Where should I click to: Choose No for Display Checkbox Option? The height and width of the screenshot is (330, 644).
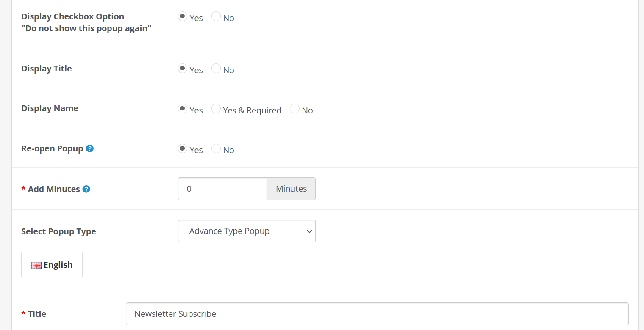coord(216,16)
